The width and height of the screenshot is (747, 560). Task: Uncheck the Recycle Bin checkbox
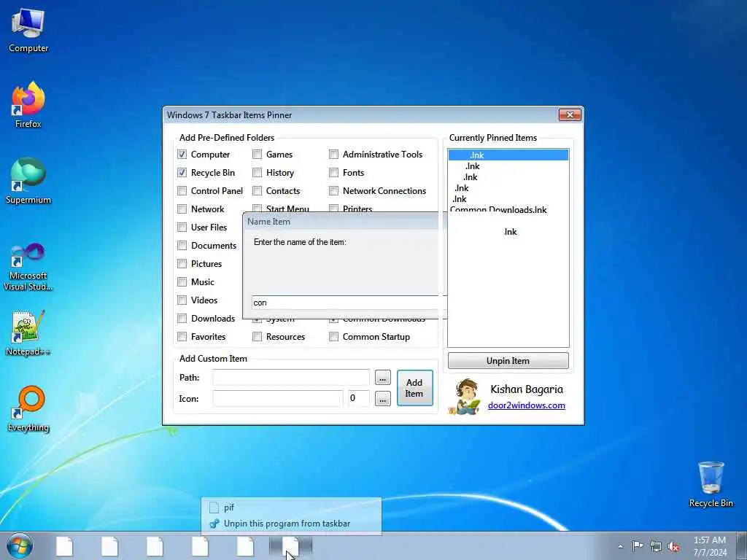tap(182, 172)
